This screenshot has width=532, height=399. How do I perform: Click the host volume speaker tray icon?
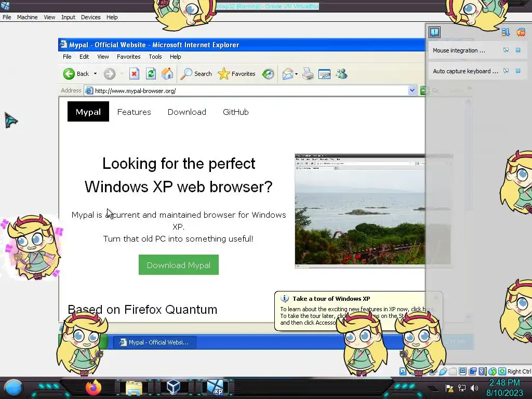[x=474, y=388]
